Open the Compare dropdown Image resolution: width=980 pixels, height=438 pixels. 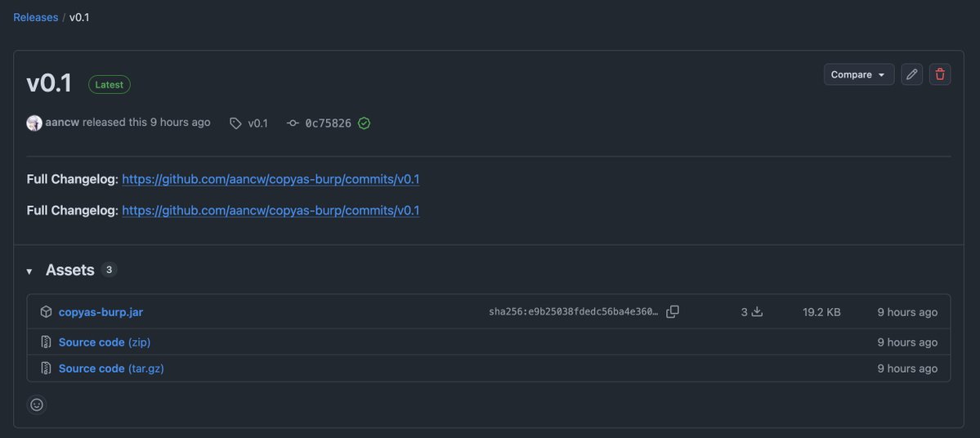tap(859, 74)
